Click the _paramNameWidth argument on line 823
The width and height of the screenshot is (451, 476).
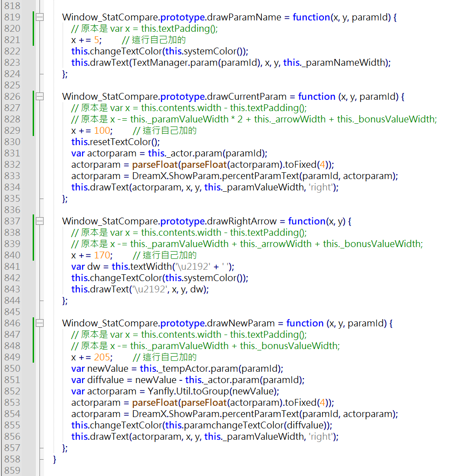343,63
